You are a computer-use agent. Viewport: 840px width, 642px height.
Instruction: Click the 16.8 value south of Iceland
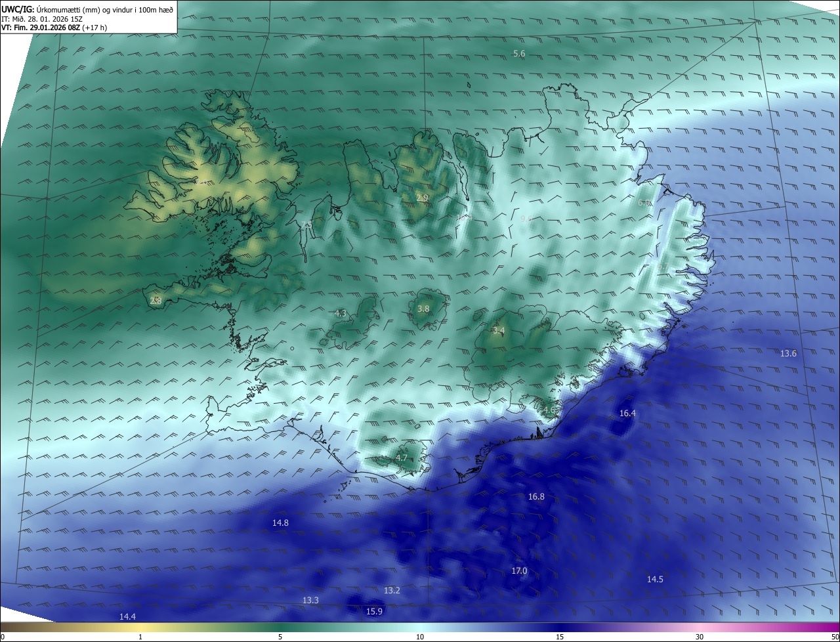536,497
